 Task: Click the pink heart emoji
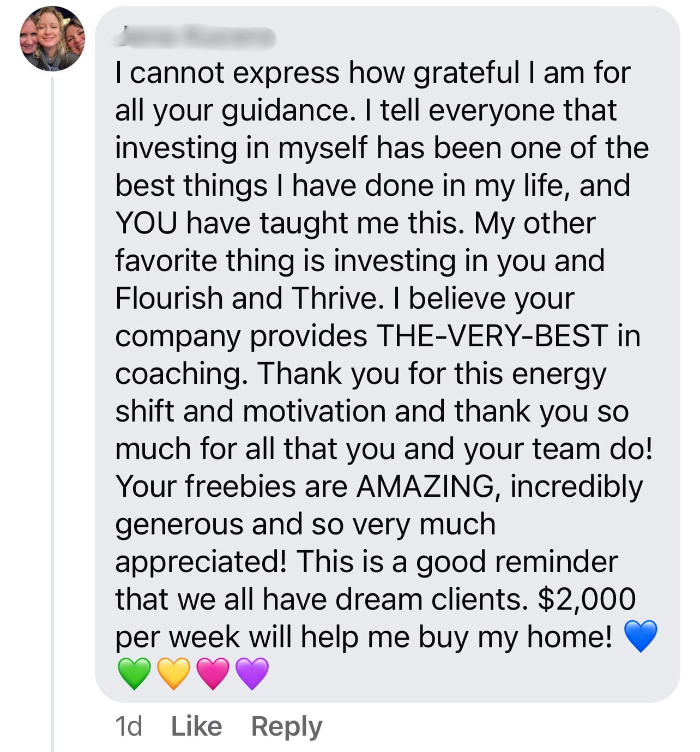click(213, 673)
